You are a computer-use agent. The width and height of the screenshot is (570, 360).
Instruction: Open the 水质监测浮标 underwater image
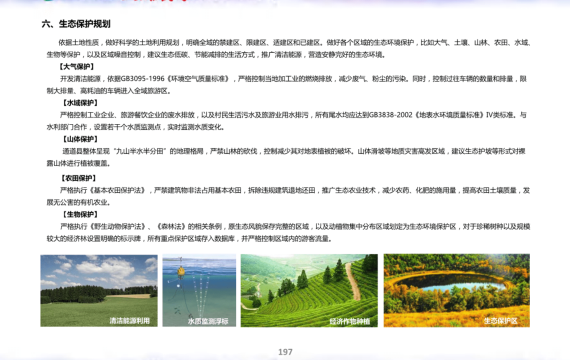tap(199, 291)
